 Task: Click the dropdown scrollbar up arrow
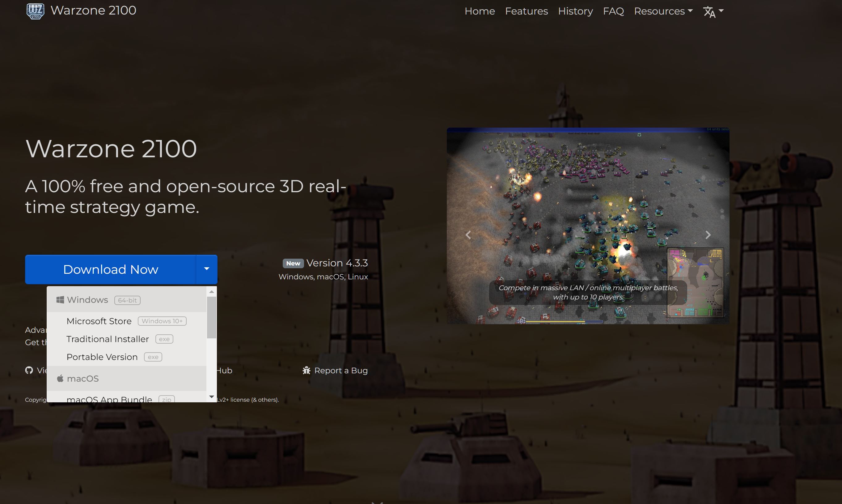click(x=212, y=292)
